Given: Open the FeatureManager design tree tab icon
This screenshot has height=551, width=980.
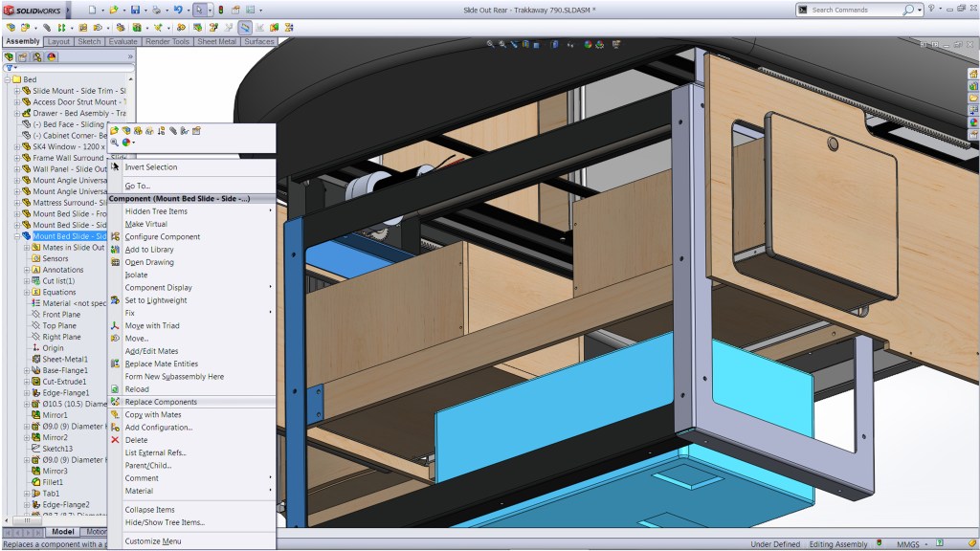Looking at the screenshot, I should coord(10,56).
